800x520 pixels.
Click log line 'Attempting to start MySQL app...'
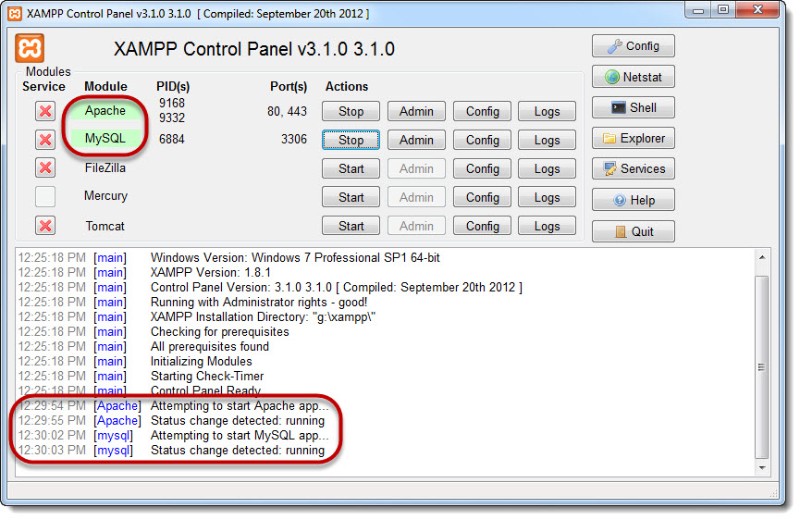pyautogui.click(x=240, y=435)
